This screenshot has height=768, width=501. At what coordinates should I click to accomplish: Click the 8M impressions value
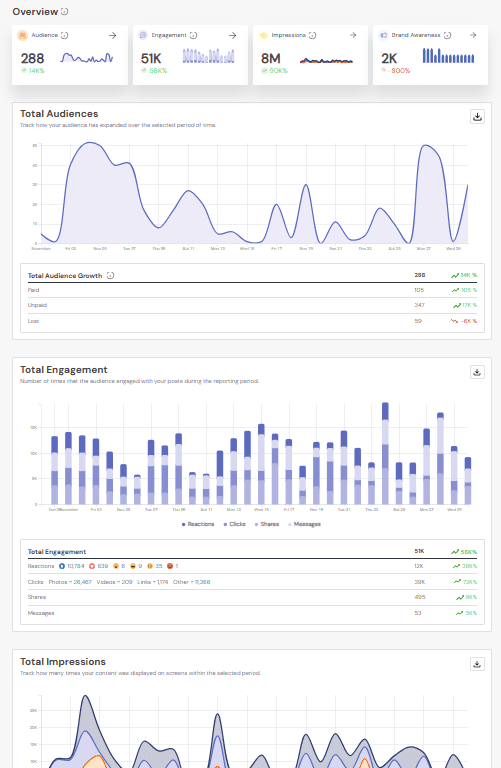(x=271, y=59)
